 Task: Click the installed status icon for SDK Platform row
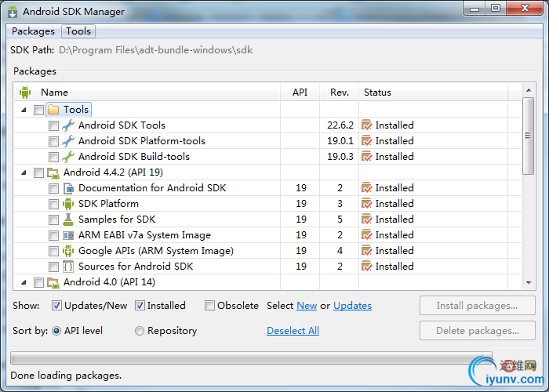tap(366, 204)
